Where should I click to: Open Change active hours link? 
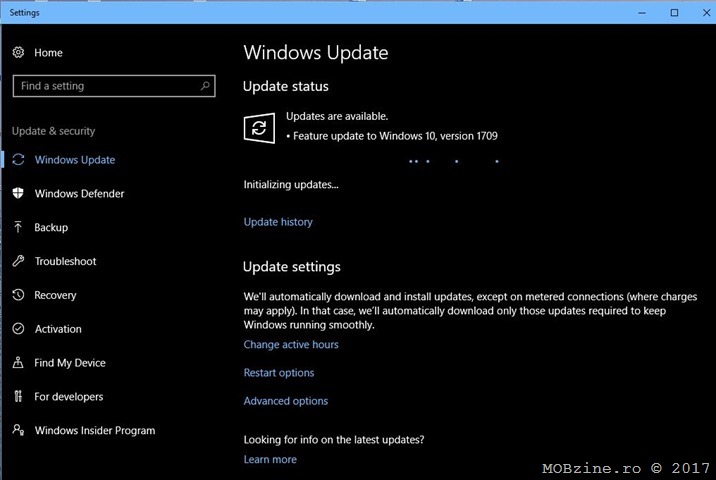[291, 344]
